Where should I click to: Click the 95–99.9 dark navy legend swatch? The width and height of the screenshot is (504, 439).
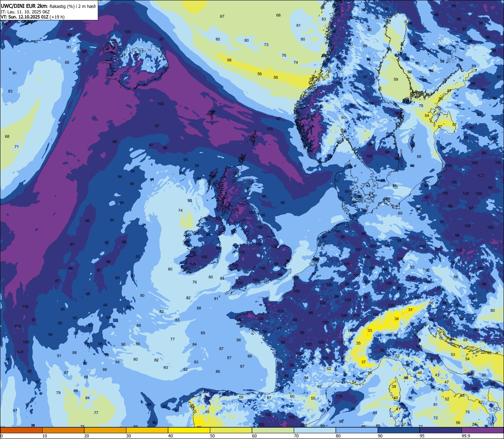coord(441,430)
